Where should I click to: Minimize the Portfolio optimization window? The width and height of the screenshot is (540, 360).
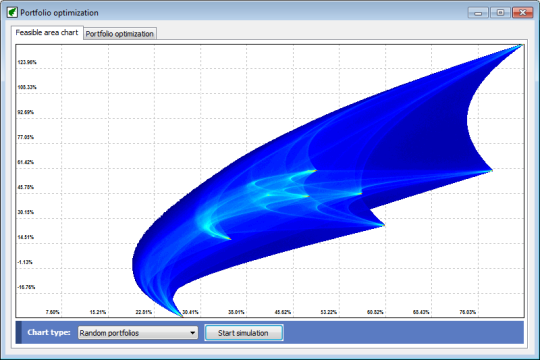pos(478,13)
